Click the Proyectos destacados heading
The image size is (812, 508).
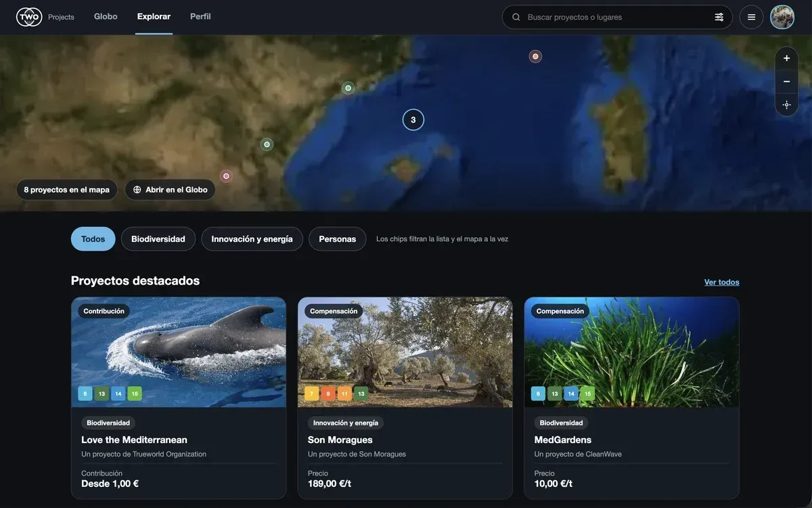[135, 280]
